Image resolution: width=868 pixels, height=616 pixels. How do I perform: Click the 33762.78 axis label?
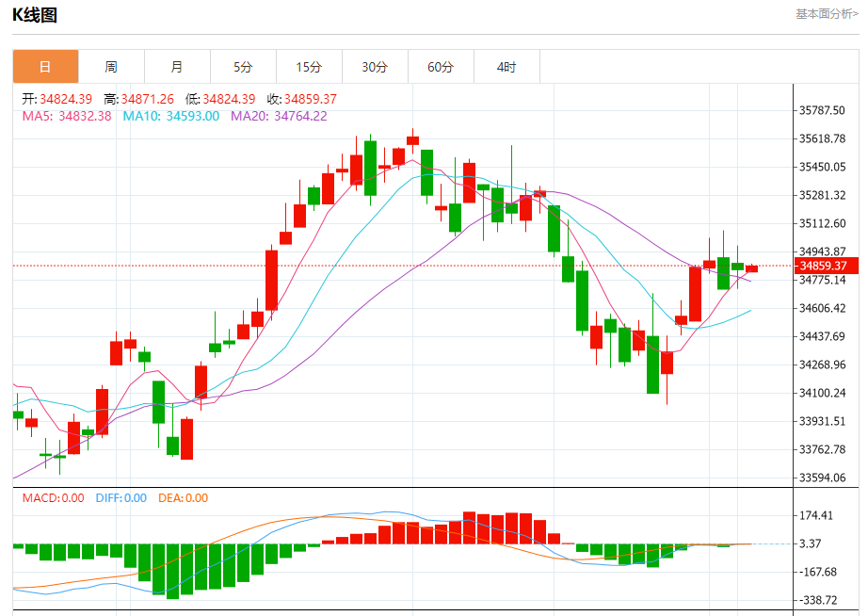click(822, 449)
